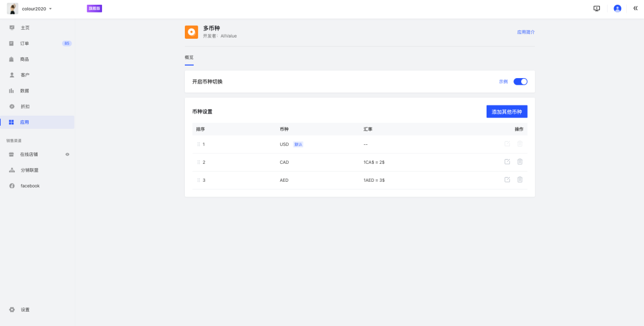Click the 分销联盟 network icon
The width and height of the screenshot is (644, 326).
point(12,170)
